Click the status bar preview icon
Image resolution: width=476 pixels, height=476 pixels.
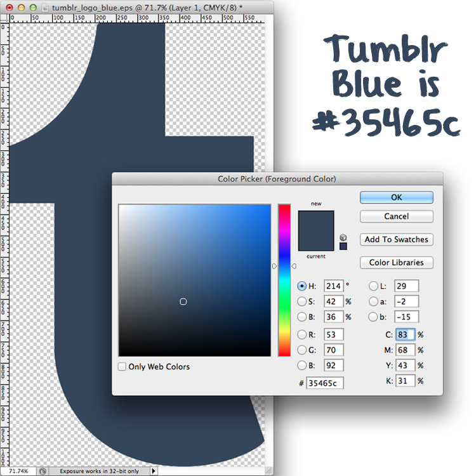point(43,471)
